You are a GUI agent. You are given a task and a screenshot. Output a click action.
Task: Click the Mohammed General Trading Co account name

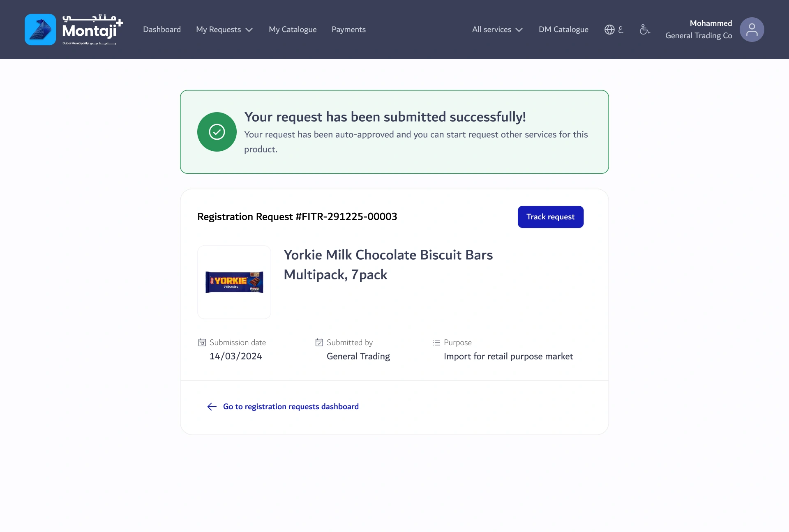pos(699,30)
